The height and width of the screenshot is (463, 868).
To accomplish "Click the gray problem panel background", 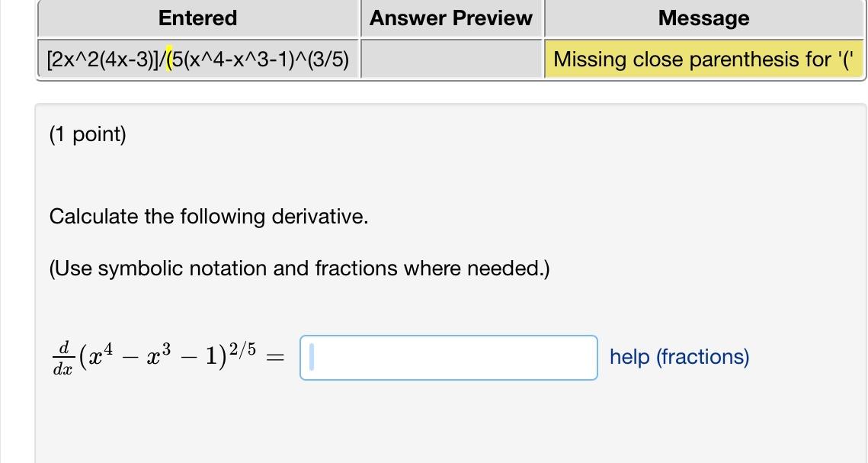I will point(457,427).
